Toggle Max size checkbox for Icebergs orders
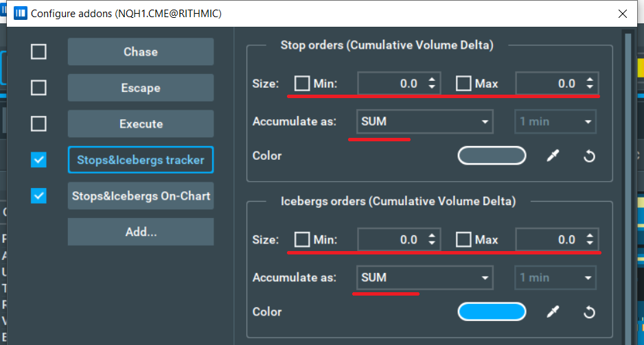Viewport: 644px width, 345px height. (x=463, y=240)
